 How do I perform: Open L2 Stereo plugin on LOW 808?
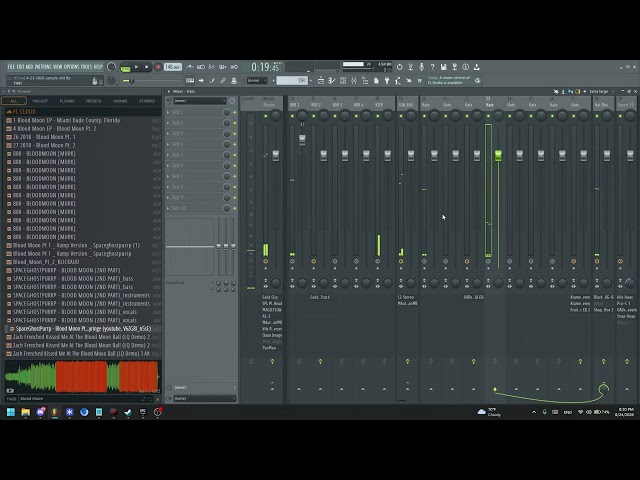coord(406,297)
